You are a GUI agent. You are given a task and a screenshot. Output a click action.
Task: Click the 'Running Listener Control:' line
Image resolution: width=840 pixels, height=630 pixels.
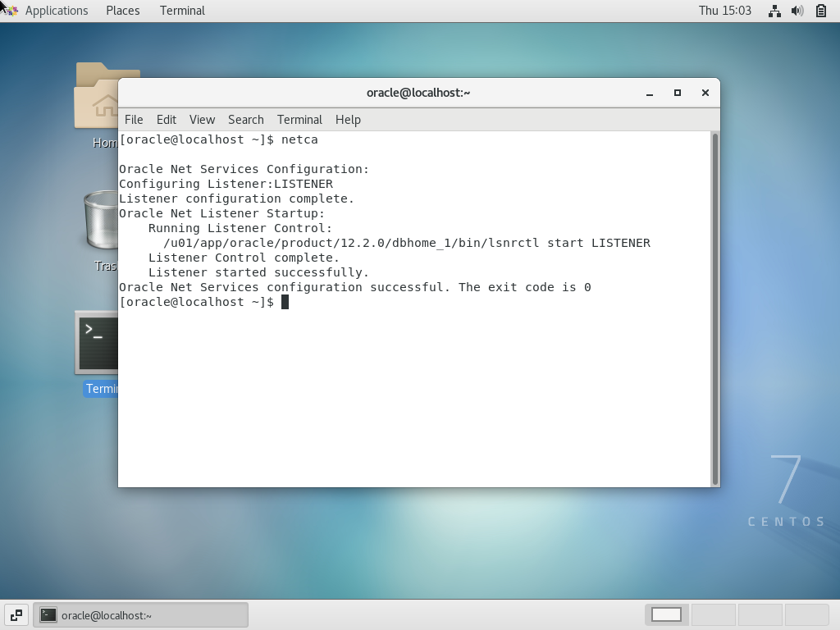240,228
